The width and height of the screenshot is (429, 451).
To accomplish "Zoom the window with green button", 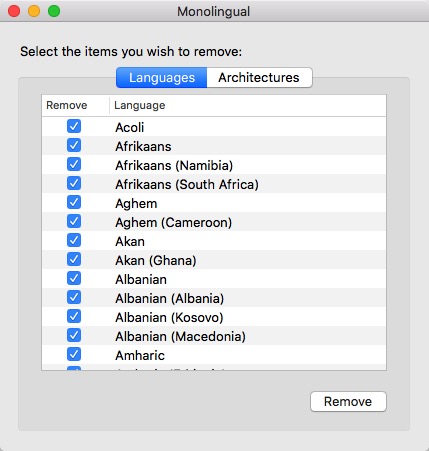I will pos(54,11).
